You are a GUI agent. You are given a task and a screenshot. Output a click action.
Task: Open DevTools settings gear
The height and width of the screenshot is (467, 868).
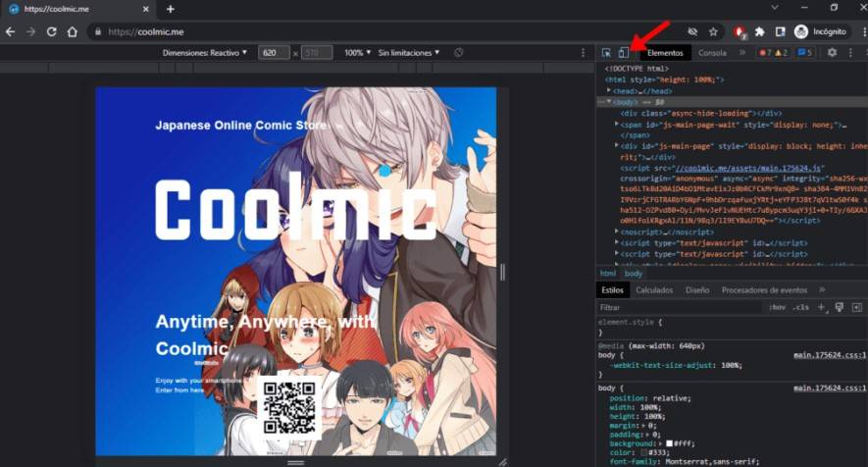click(832, 53)
